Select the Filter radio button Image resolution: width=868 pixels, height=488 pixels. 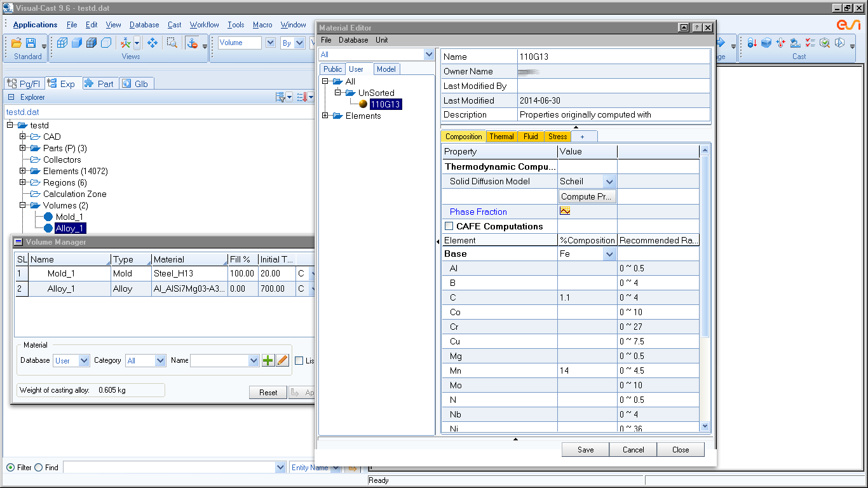click(x=10, y=468)
